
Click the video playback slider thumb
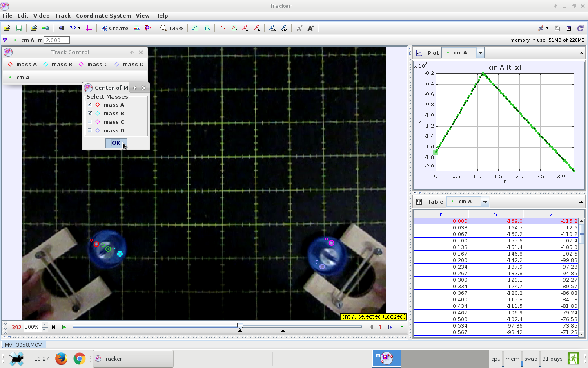coord(240,326)
